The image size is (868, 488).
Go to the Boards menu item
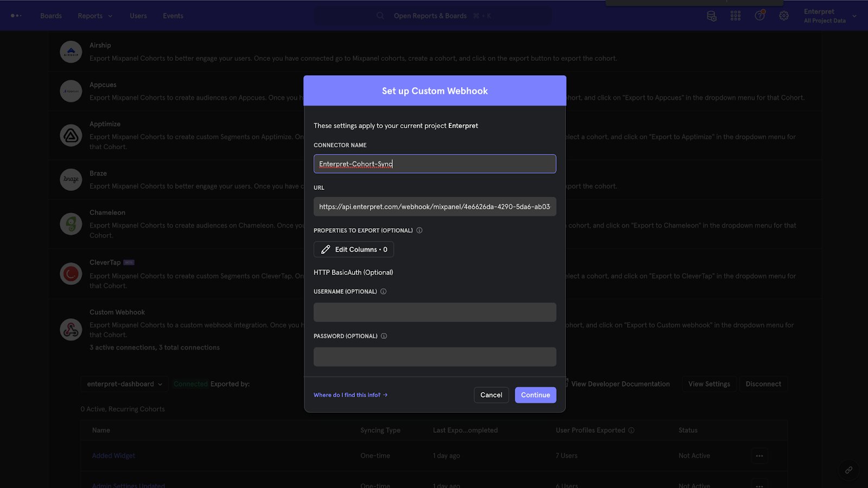(x=51, y=16)
